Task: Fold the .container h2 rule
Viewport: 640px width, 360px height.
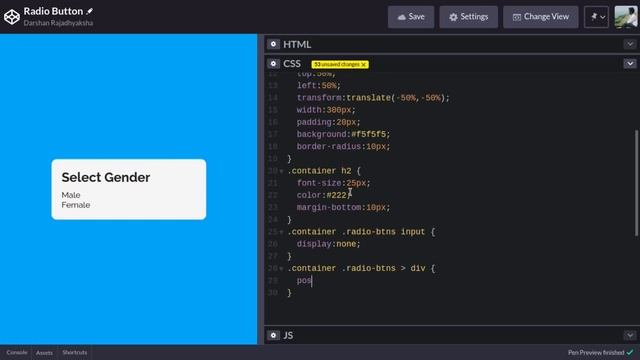Action: 282,171
